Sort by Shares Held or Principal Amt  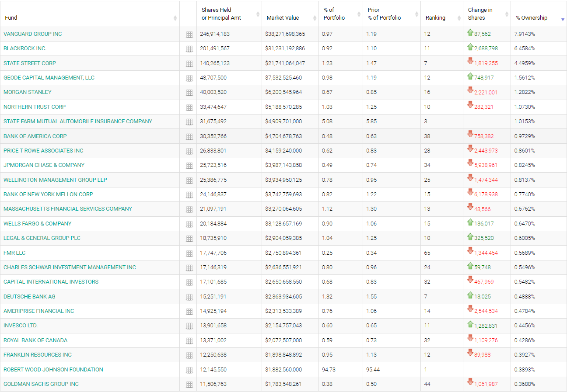[x=258, y=14]
